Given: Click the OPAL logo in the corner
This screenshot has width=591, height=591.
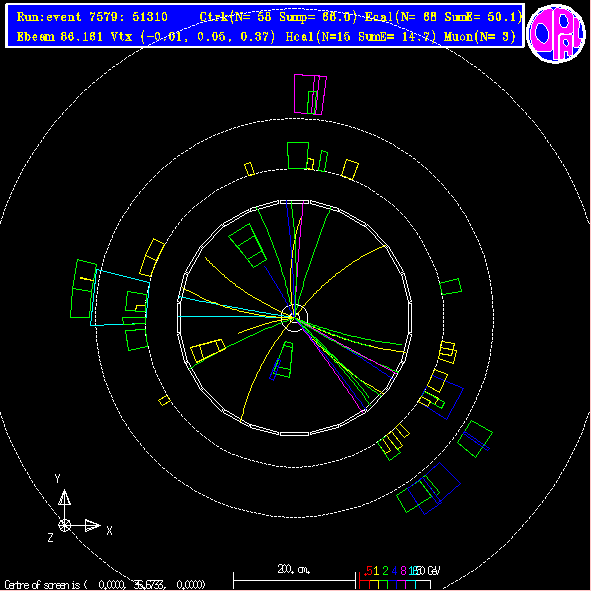Looking at the screenshot, I should tap(556, 34).
